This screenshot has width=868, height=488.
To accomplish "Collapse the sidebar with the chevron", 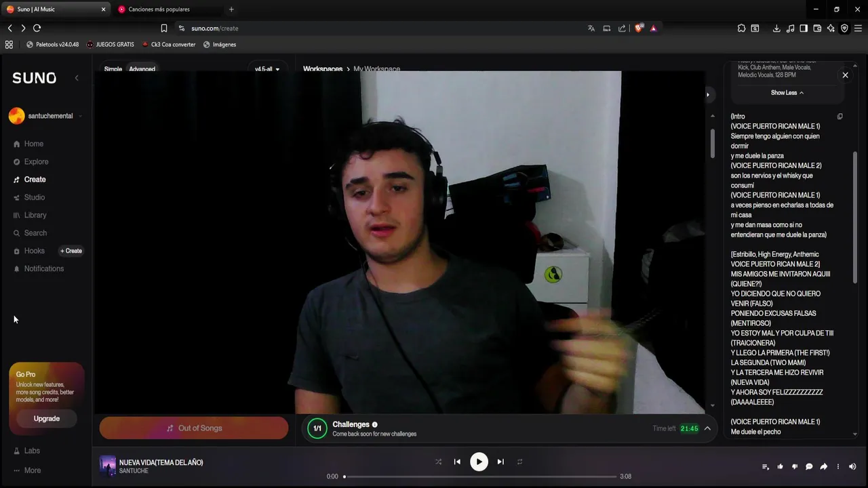I will 77,78.
